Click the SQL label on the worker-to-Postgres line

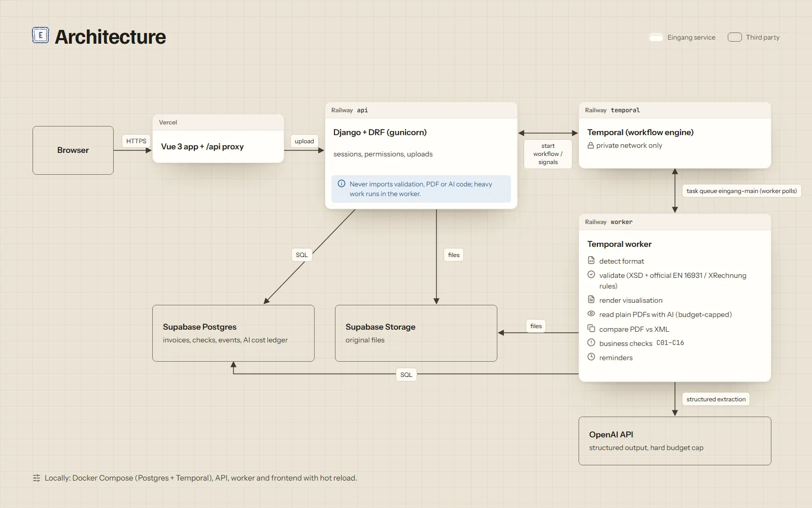(x=406, y=375)
